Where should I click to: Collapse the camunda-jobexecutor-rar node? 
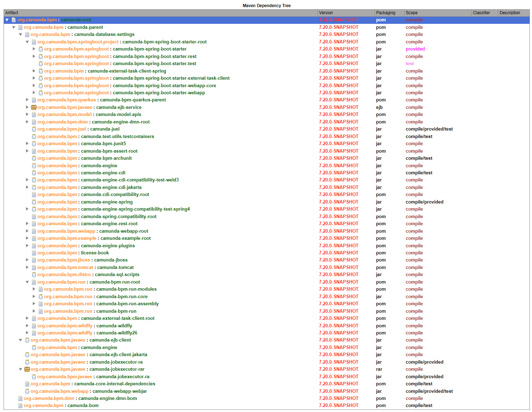click(x=20, y=369)
